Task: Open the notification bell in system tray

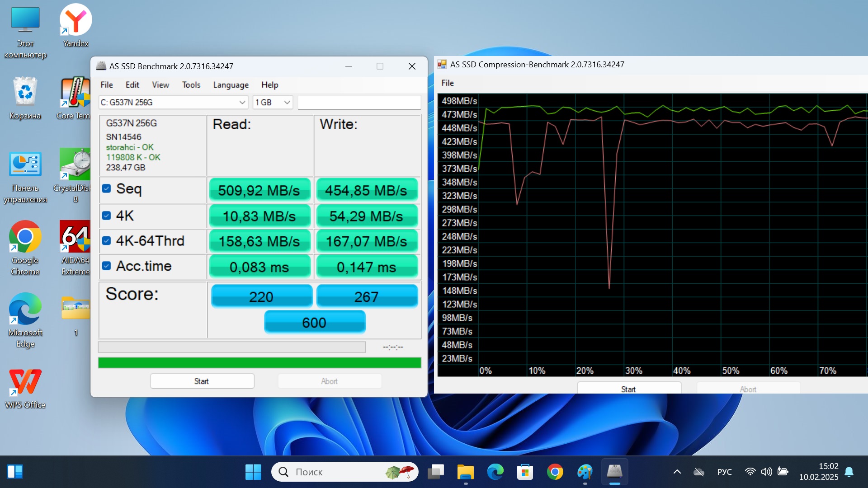Action: 849,472
